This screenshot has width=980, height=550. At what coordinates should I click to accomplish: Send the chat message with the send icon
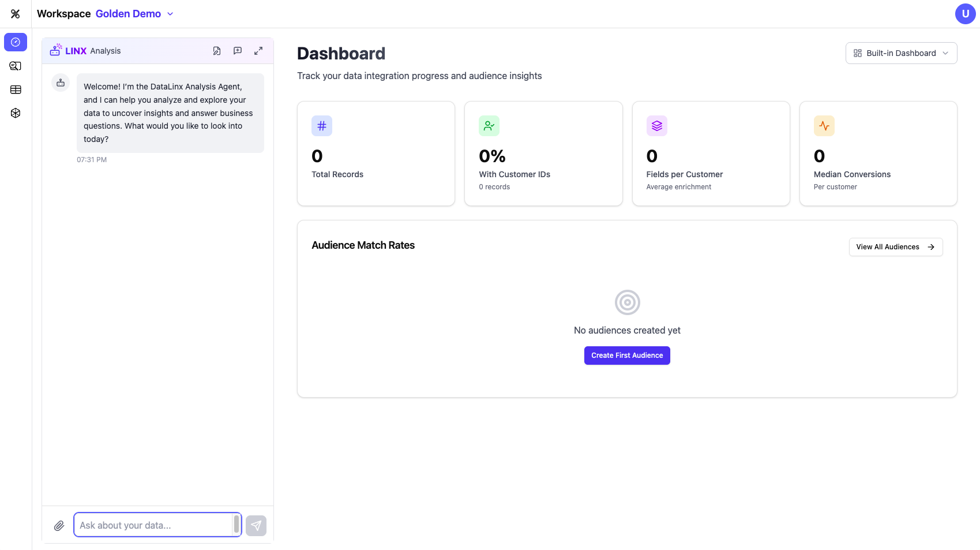point(256,525)
